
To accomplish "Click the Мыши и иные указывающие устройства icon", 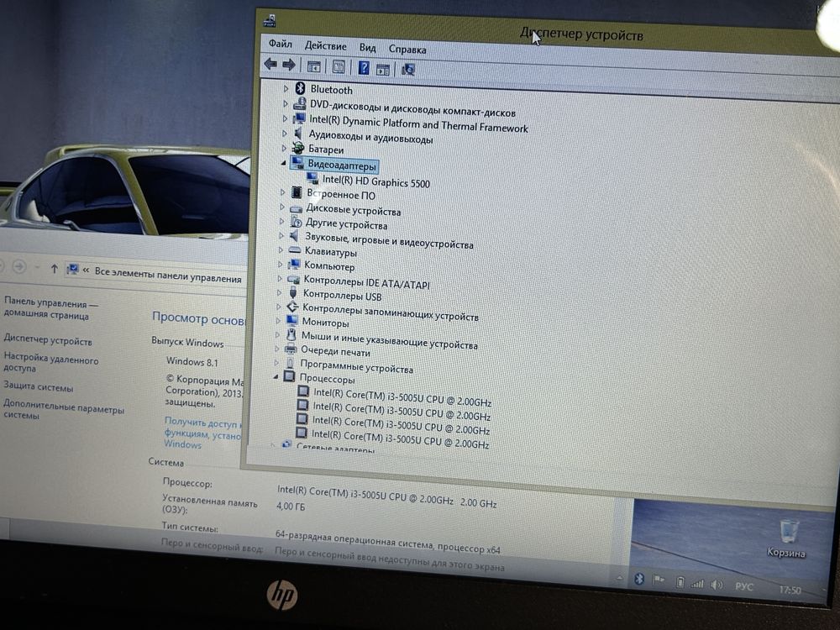I will 291,334.
